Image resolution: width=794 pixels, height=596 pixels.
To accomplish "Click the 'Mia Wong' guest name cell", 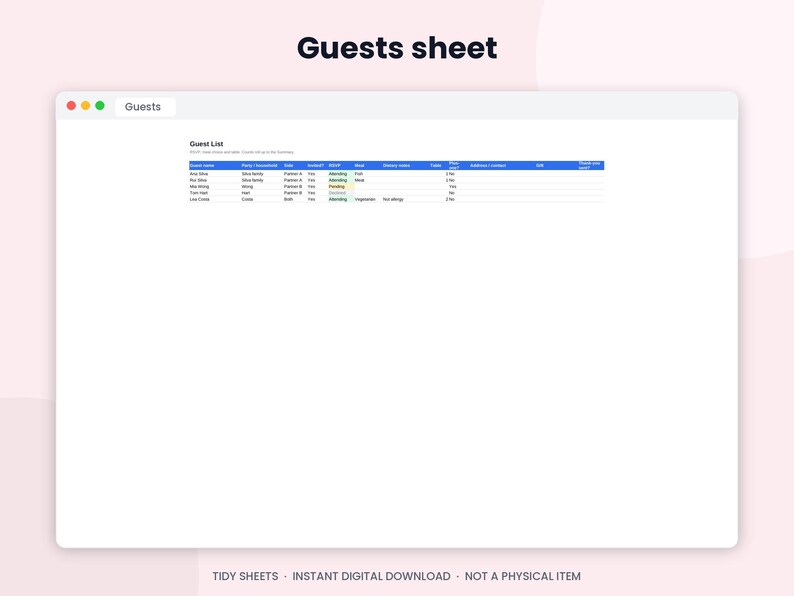I will click(200, 186).
